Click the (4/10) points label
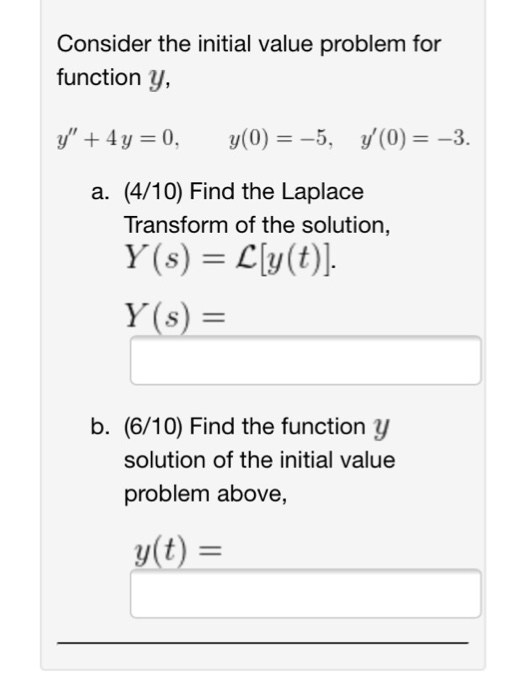Screen dimensions: 514x700 (153, 192)
